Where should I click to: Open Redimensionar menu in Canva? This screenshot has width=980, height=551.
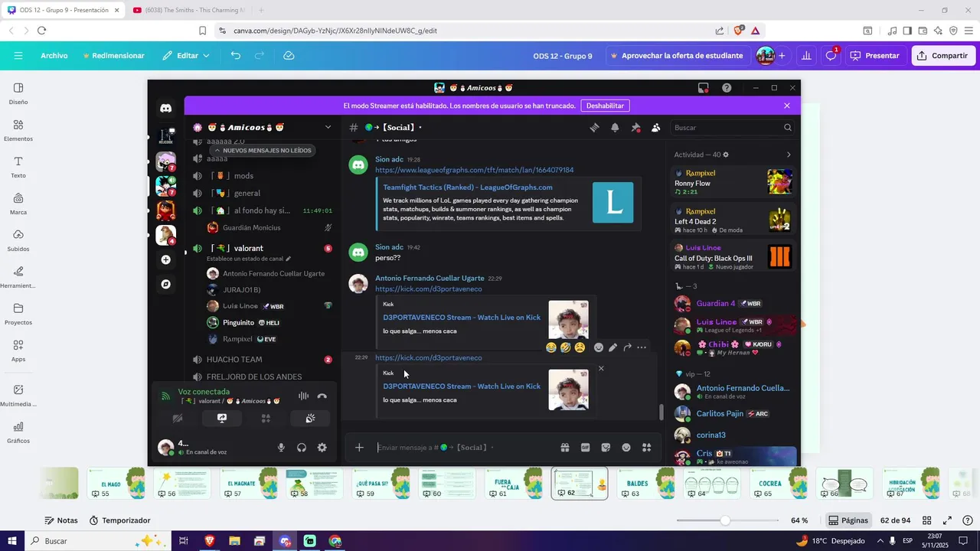(113, 56)
